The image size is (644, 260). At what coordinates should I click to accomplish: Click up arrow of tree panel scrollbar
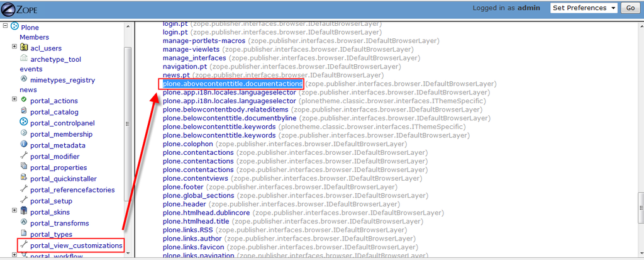tap(128, 26)
